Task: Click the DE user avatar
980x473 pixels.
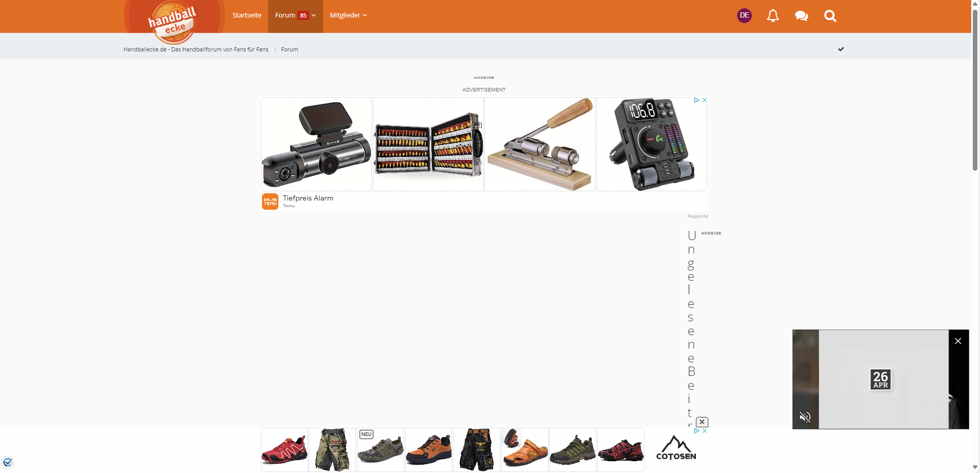Action: 744,15
